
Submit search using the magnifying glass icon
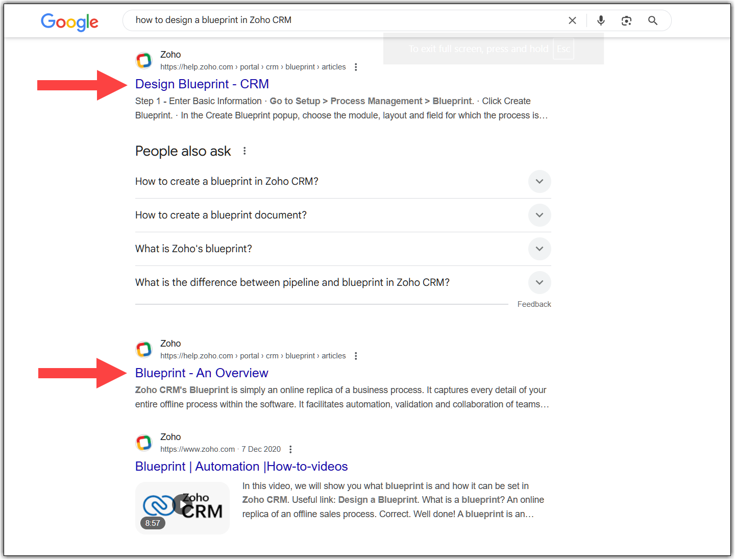[x=652, y=20]
